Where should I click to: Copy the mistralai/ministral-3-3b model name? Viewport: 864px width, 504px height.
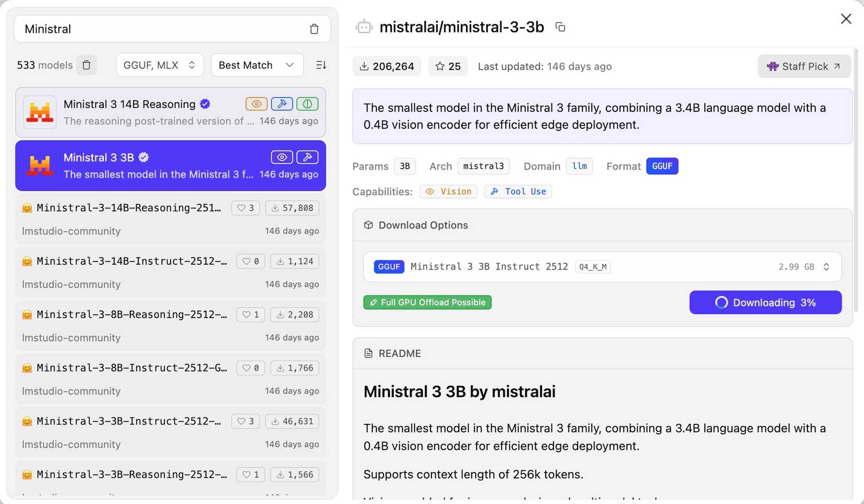(560, 27)
